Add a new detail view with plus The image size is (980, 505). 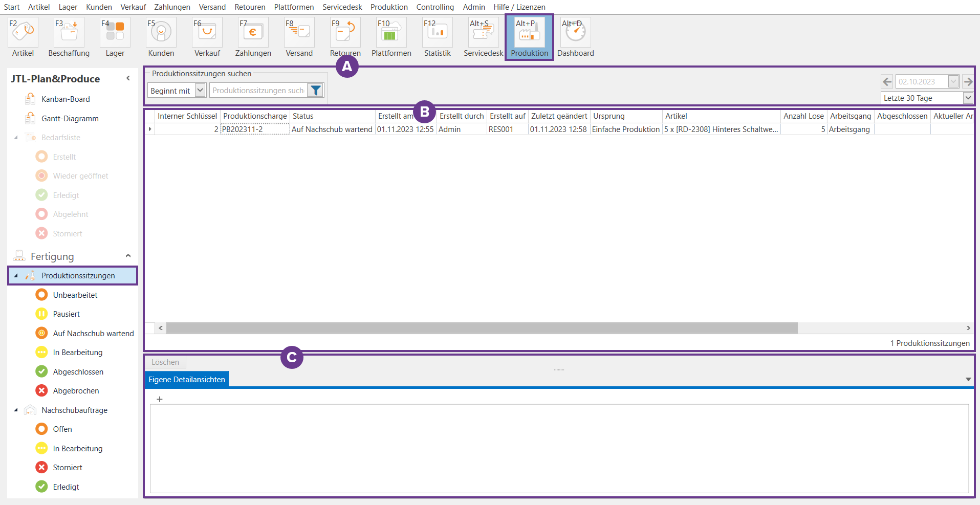point(160,399)
